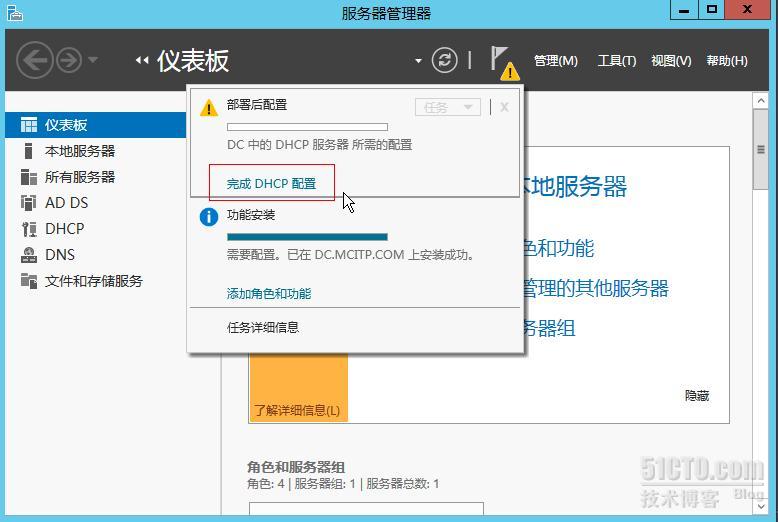Click the breadcrumb double-arrow before 仪表板
The height and width of the screenshot is (522, 778).
tap(142, 60)
